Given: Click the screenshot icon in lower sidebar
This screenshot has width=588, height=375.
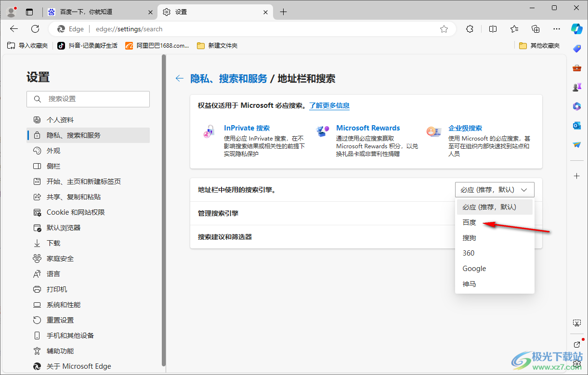Looking at the screenshot, I should click(x=577, y=323).
